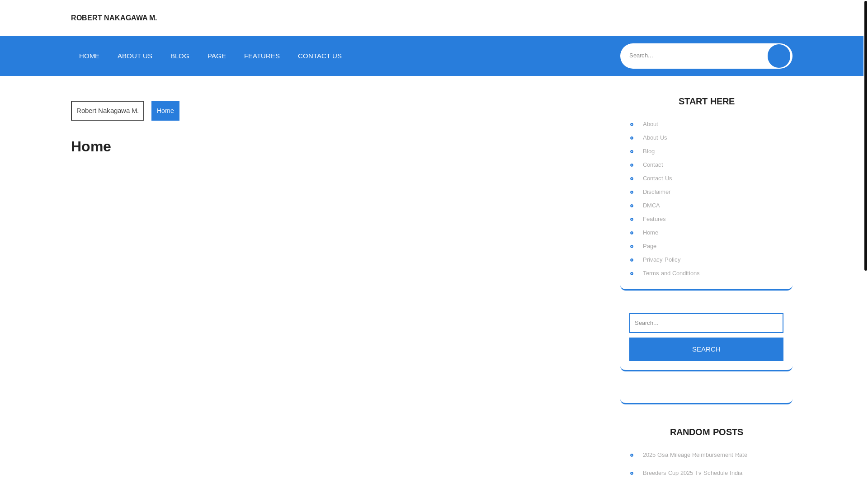Go to BLOG in the navigation bar
This screenshot has width=868, height=488.
click(180, 56)
